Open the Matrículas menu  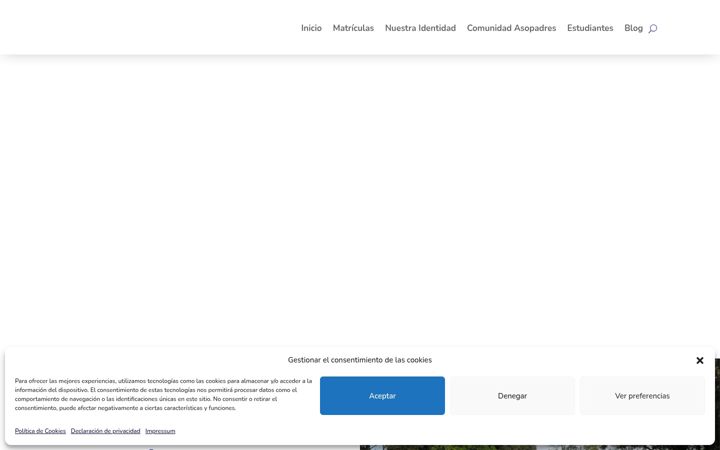(353, 28)
